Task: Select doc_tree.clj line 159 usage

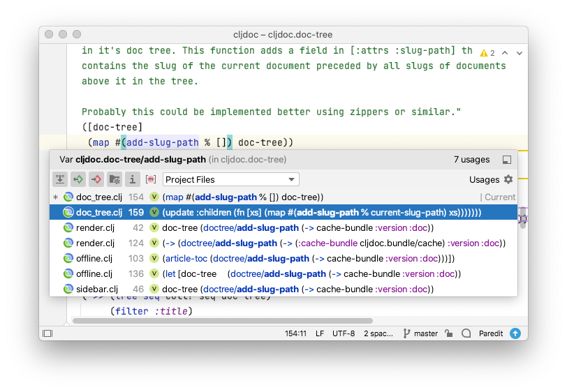Action: (283, 213)
